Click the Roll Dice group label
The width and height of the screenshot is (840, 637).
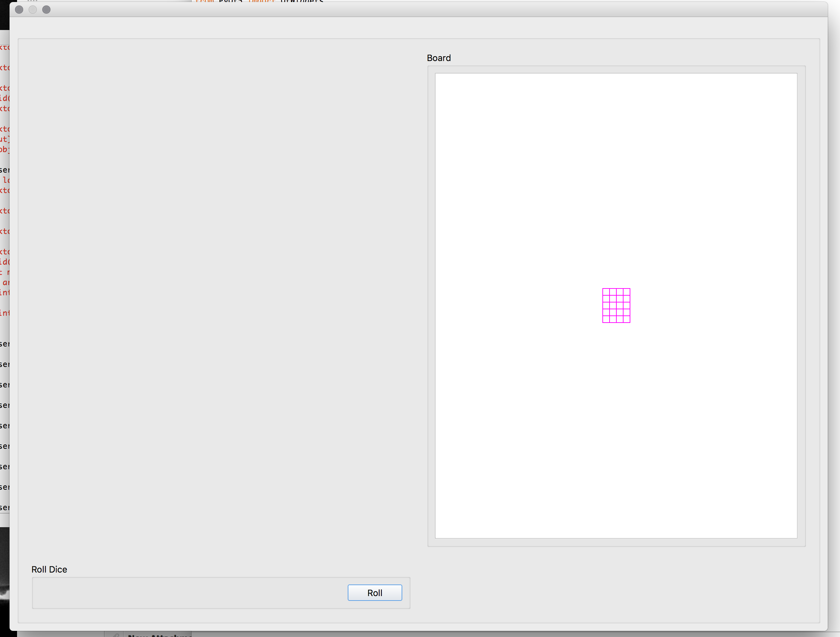49,569
